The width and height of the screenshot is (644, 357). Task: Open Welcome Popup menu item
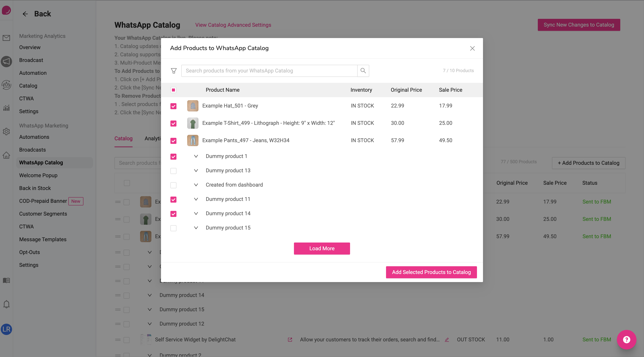(x=38, y=175)
